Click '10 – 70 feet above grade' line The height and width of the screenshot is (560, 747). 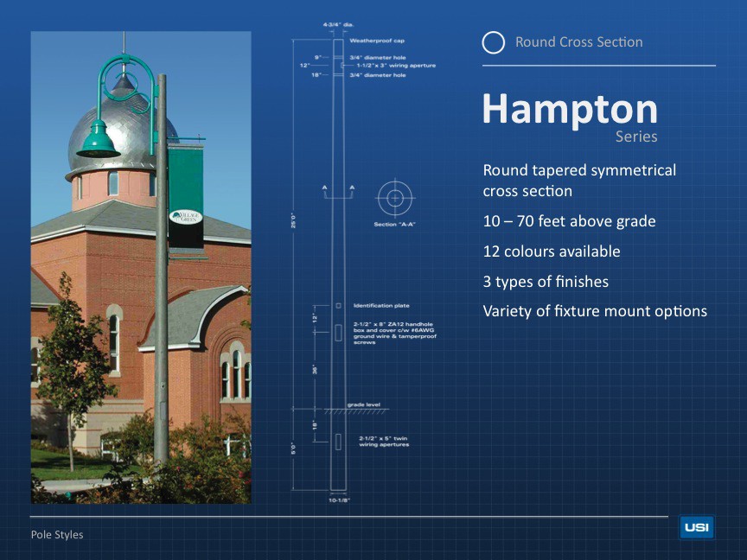569,221
